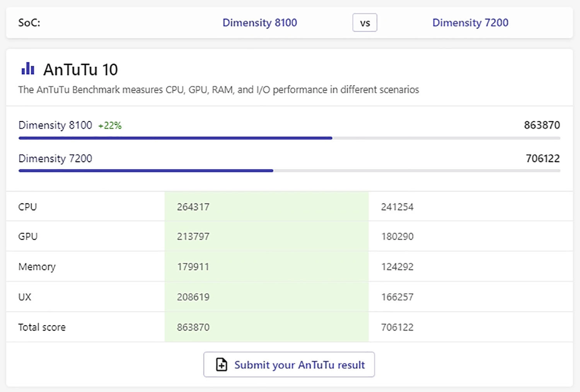Click the Total score row label
580x392 pixels.
42,327
